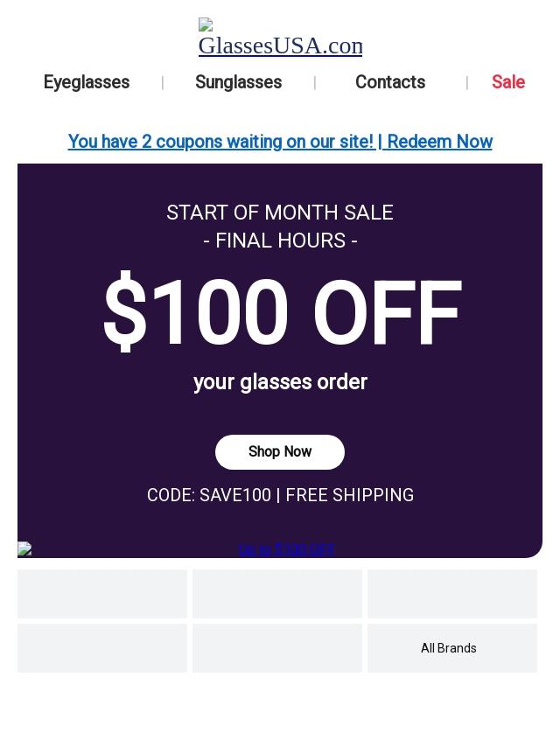Click the broken logo image icon above GlassesUSA.com

206,25
